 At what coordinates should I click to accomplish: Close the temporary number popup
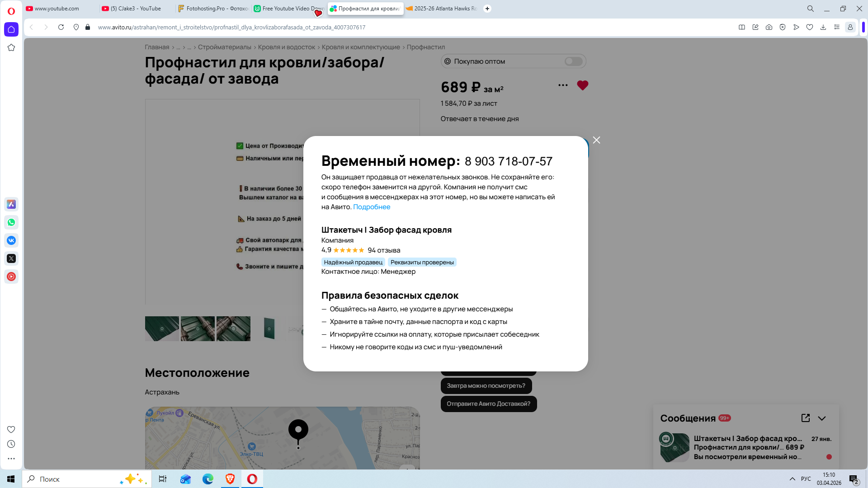596,140
